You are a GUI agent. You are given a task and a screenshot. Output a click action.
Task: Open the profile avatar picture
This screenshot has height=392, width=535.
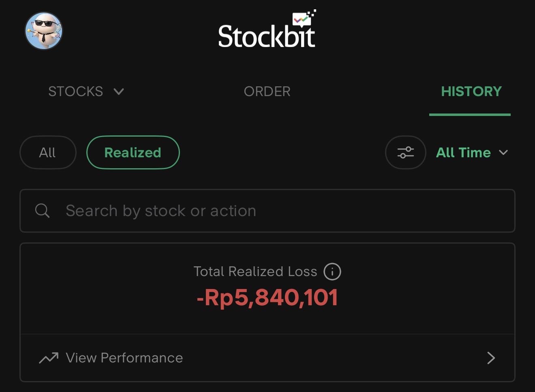tap(44, 31)
